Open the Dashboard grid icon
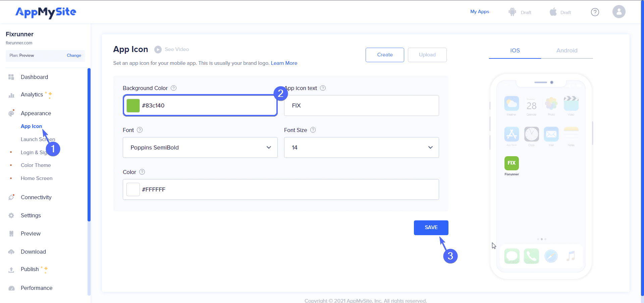The width and height of the screenshot is (644, 303). pos(11,77)
